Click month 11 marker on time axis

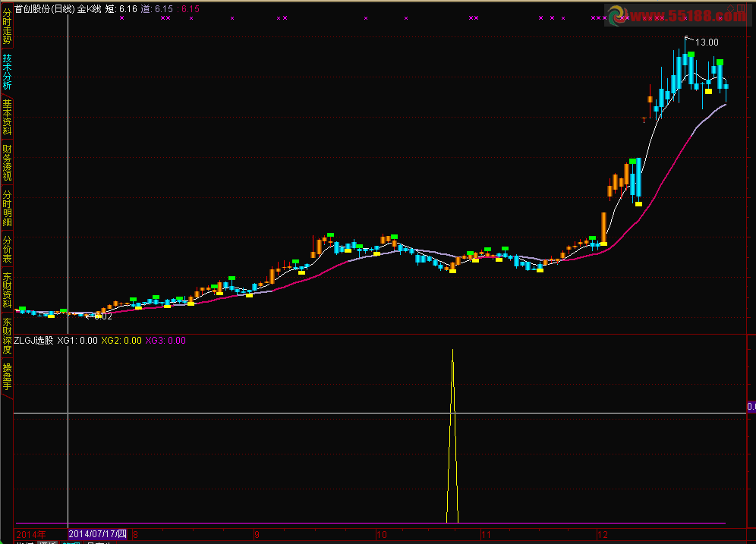486,534
